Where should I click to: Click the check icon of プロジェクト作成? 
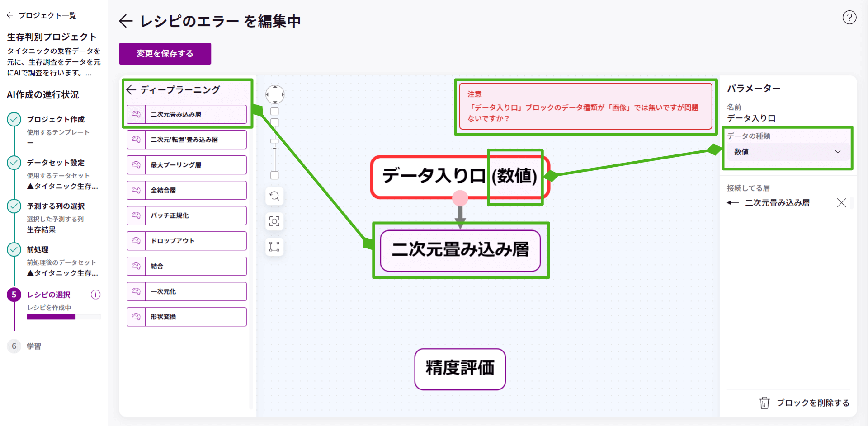(x=14, y=119)
